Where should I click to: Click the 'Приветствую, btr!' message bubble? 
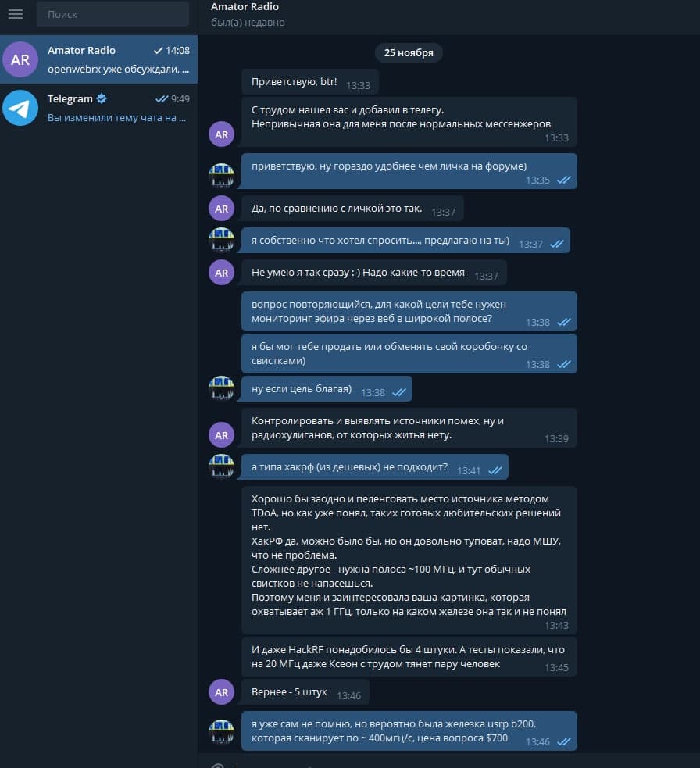pyautogui.click(x=310, y=82)
